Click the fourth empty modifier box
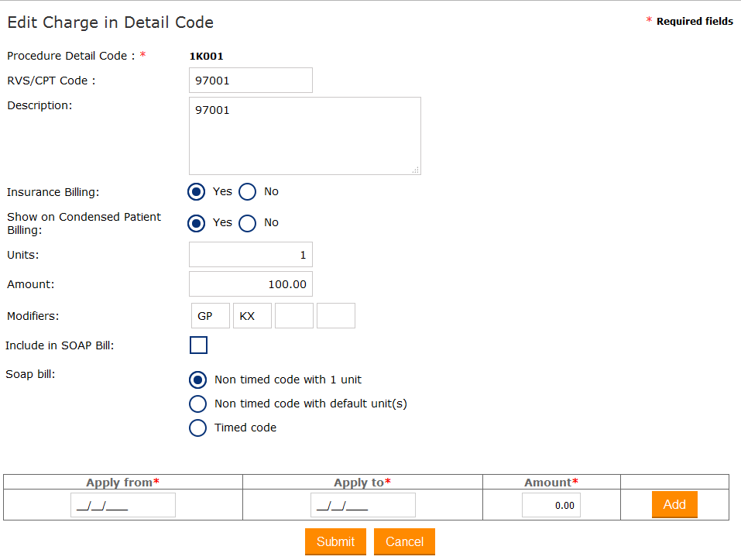Viewport: 741px width, 560px height. [336, 316]
